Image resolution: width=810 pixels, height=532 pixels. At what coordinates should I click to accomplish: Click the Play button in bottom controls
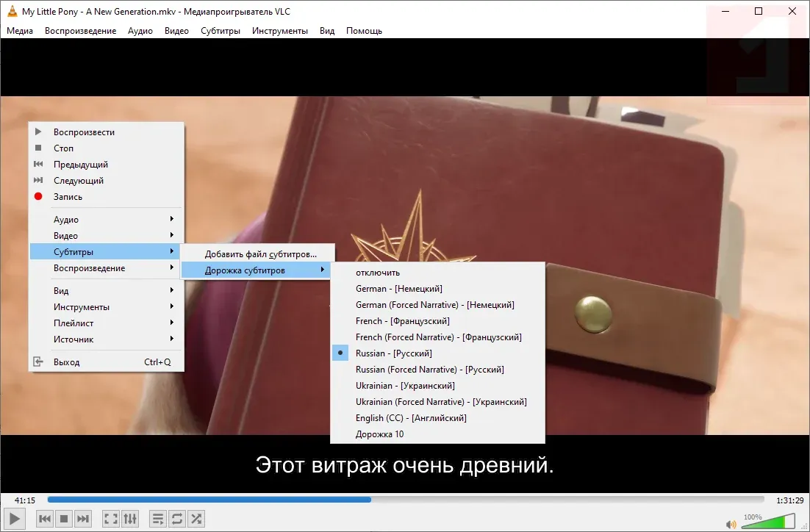click(15, 518)
